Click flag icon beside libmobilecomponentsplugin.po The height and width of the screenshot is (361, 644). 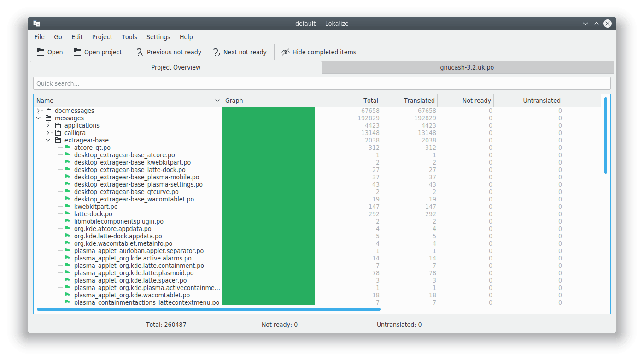pos(68,221)
